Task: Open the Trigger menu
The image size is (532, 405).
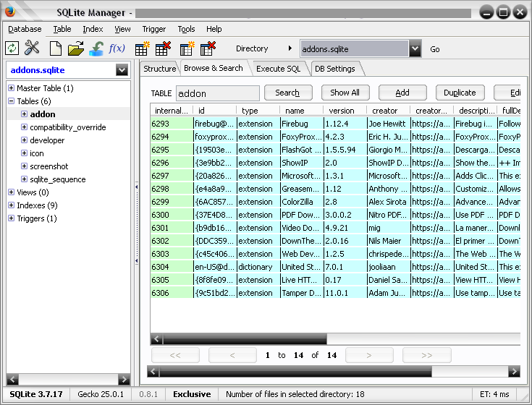Action: click(x=154, y=29)
